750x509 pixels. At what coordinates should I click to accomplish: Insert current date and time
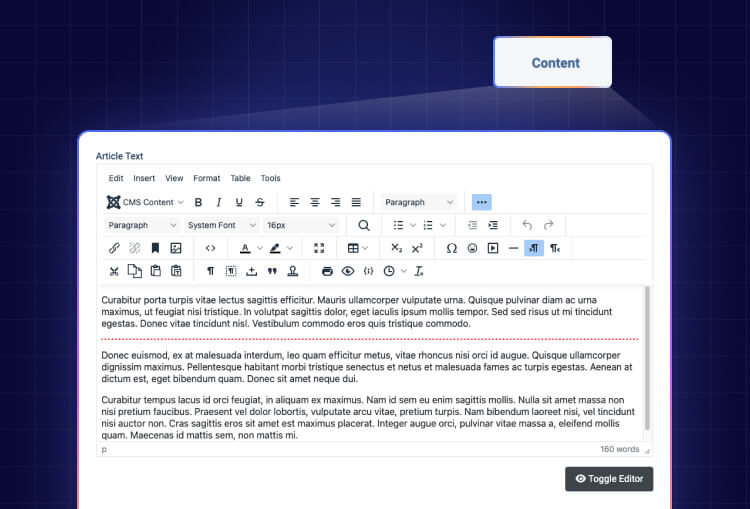tap(389, 271)
